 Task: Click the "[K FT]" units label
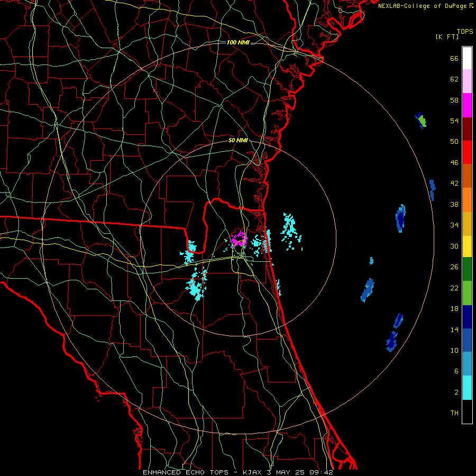pyautogui.click(x=447, y=36)
